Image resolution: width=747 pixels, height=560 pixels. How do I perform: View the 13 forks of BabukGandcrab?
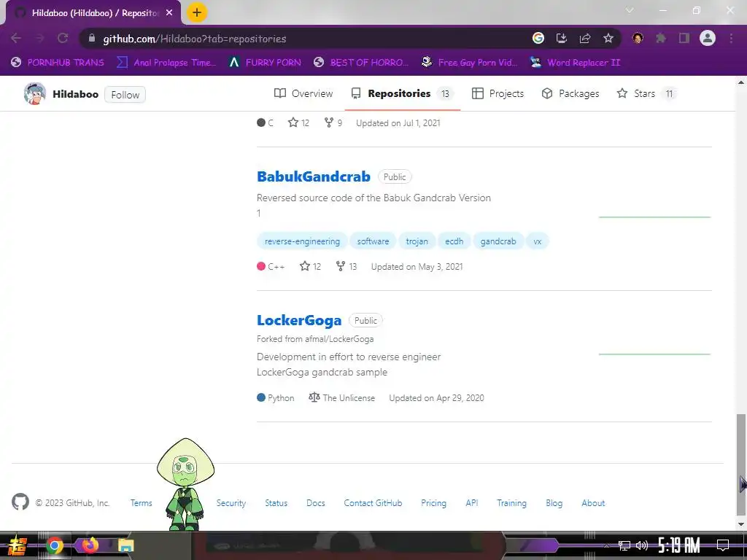point(347,267)
